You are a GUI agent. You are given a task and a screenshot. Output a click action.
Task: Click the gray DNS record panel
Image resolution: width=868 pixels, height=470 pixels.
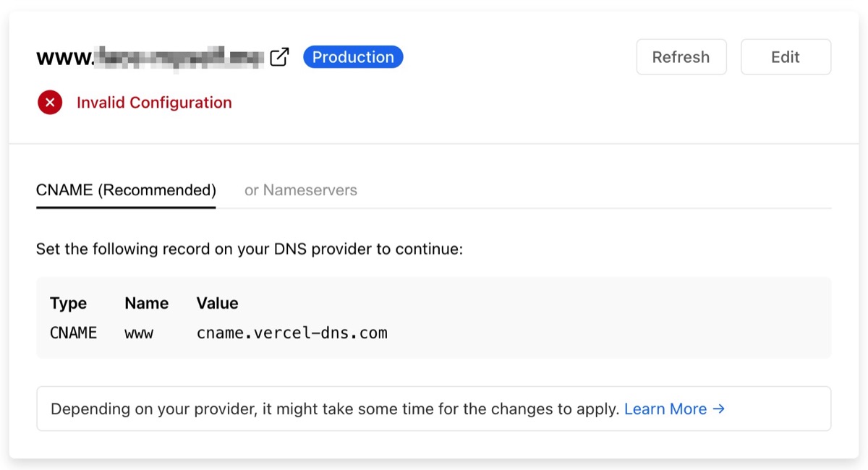point(434,317)
